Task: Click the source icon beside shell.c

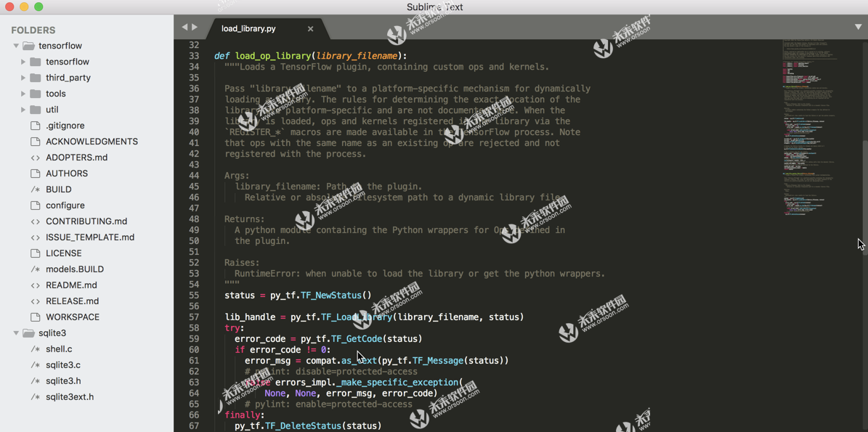Action: 36,349
